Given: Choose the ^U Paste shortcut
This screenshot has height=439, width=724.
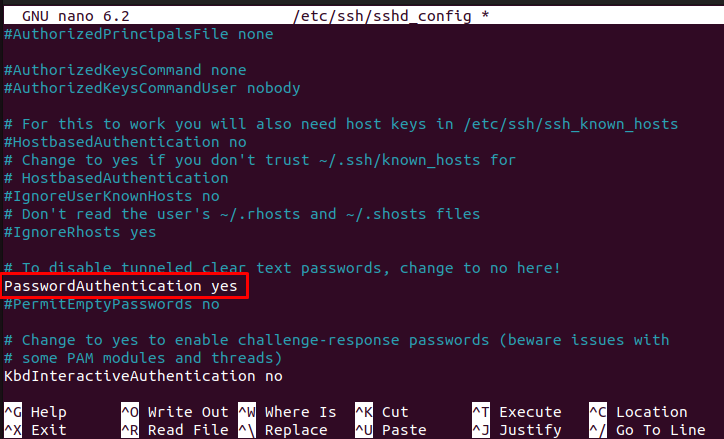Looking at the screenshot, I should point(391,430).
